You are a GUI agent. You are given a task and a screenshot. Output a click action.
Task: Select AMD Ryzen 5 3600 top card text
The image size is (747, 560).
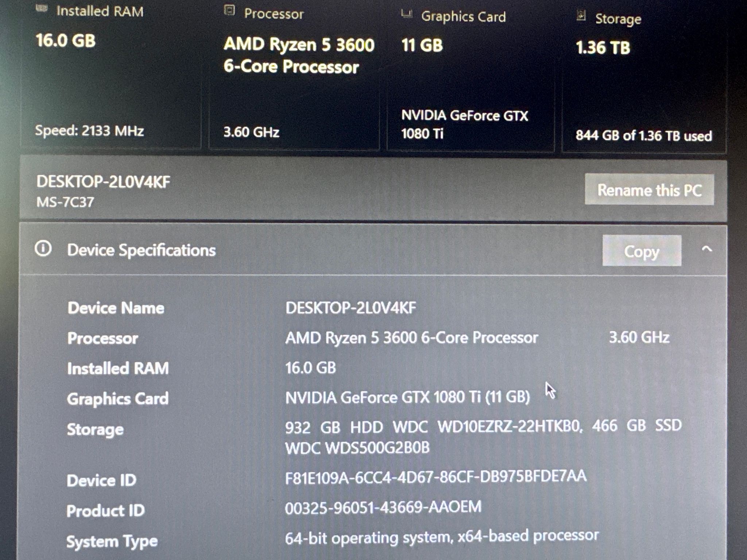299,55
